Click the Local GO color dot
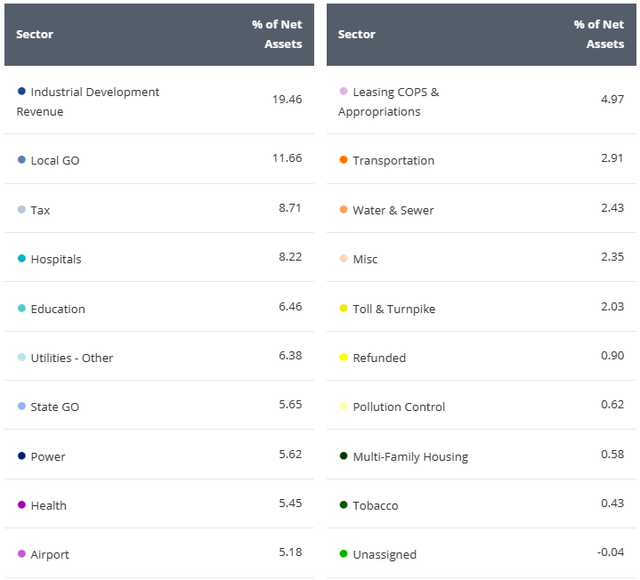 coord(22,160)
